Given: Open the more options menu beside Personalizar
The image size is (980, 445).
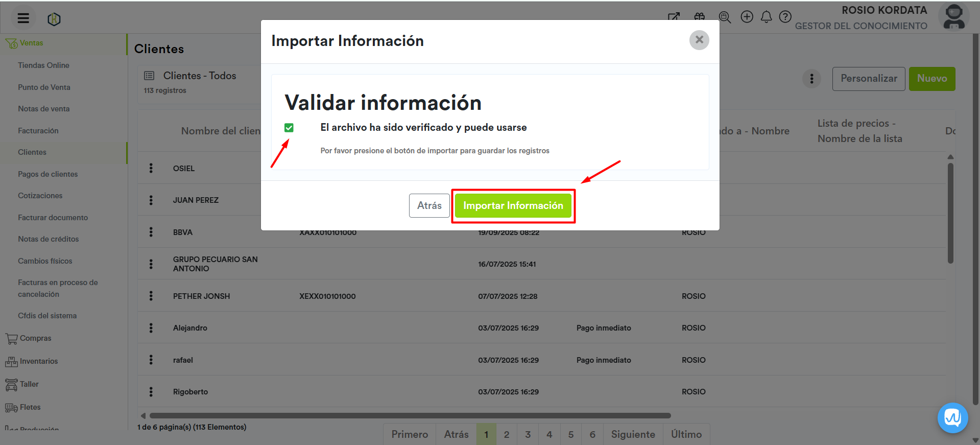Looking at the screenshot, I should coord(811,79).
